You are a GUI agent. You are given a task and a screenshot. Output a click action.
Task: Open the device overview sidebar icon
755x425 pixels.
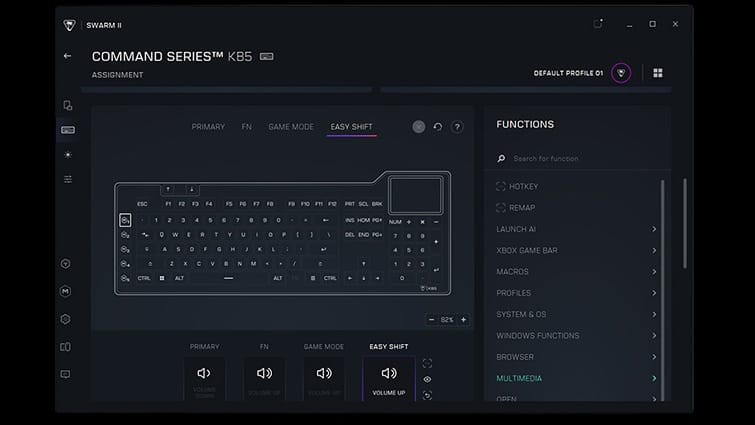(x=68, y=105)
